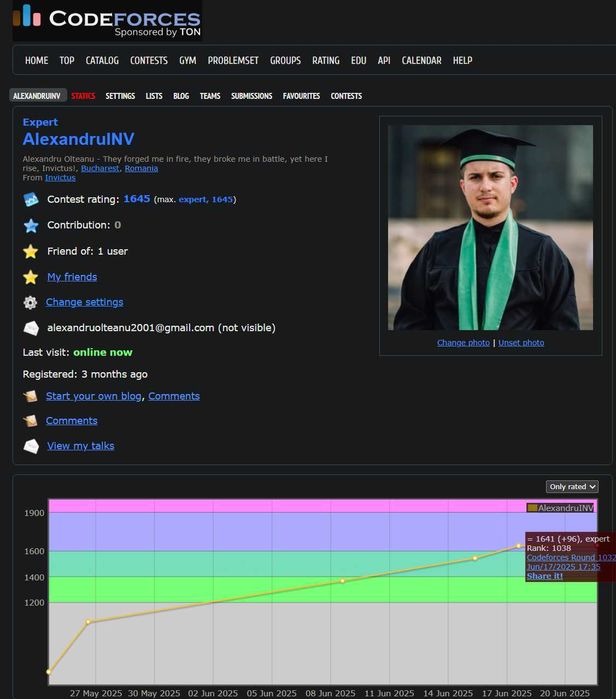
Task: Click the yellow star beside Friend of
Action: [31, 251]
